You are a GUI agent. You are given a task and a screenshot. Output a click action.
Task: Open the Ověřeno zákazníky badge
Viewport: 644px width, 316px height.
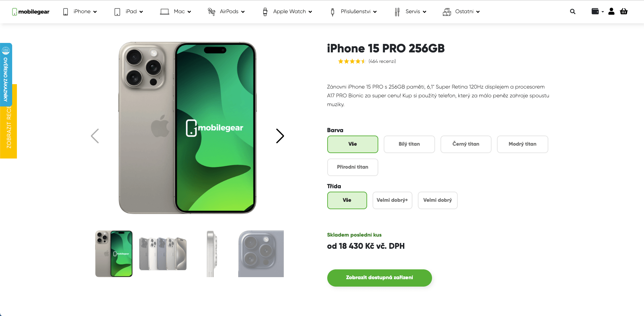pyautogui.click(x=6, y=74)
